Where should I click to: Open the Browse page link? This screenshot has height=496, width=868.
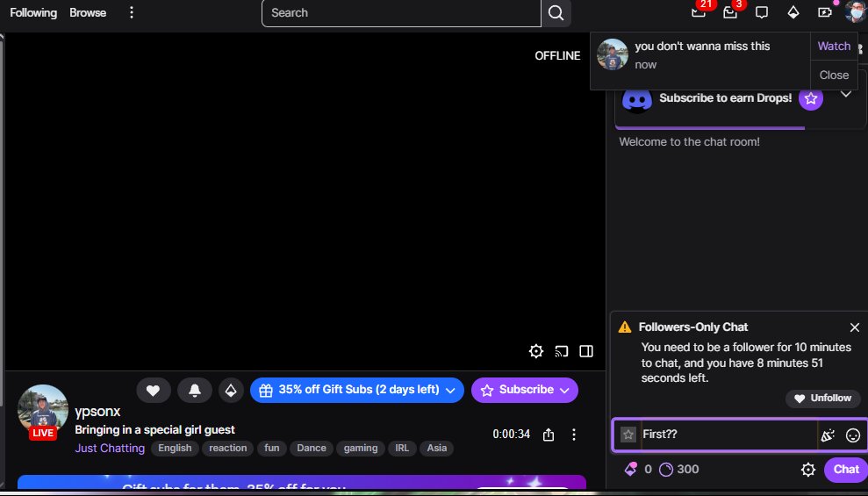[88, 13]
